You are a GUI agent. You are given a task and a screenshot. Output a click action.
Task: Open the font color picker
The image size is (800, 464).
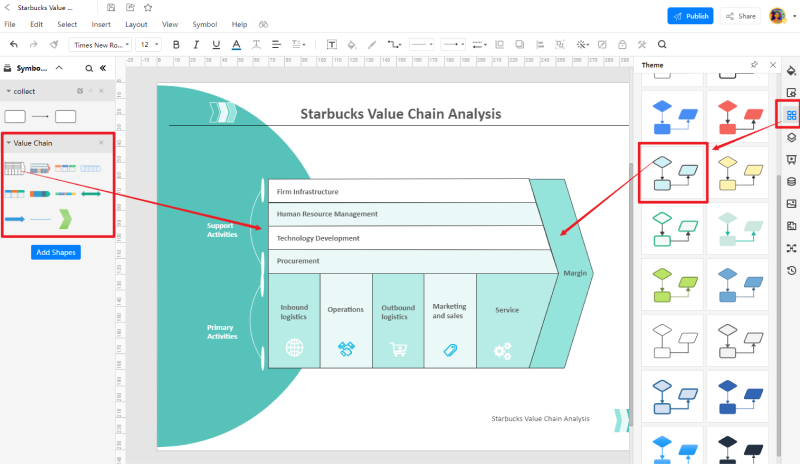point(236,44)
